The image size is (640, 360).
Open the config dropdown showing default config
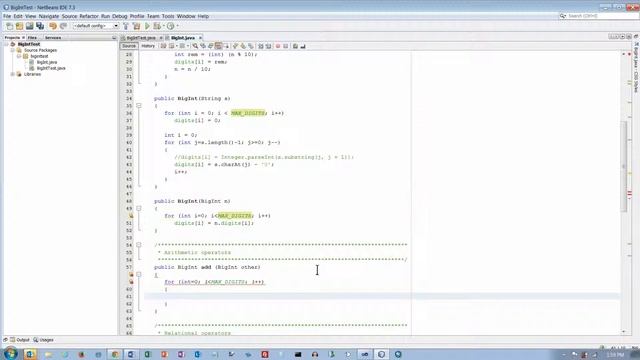(x=96, y=26)
